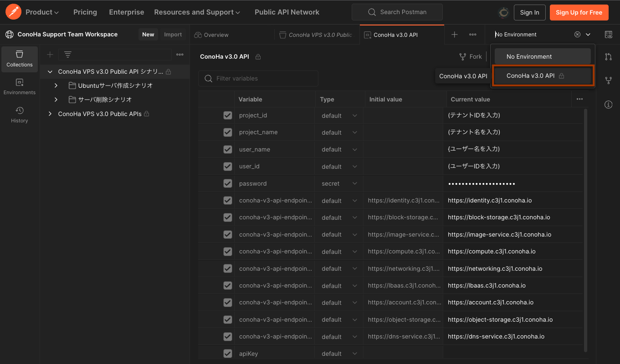Click current value https://identity.c3j1.conoha.io

(490, 200)
